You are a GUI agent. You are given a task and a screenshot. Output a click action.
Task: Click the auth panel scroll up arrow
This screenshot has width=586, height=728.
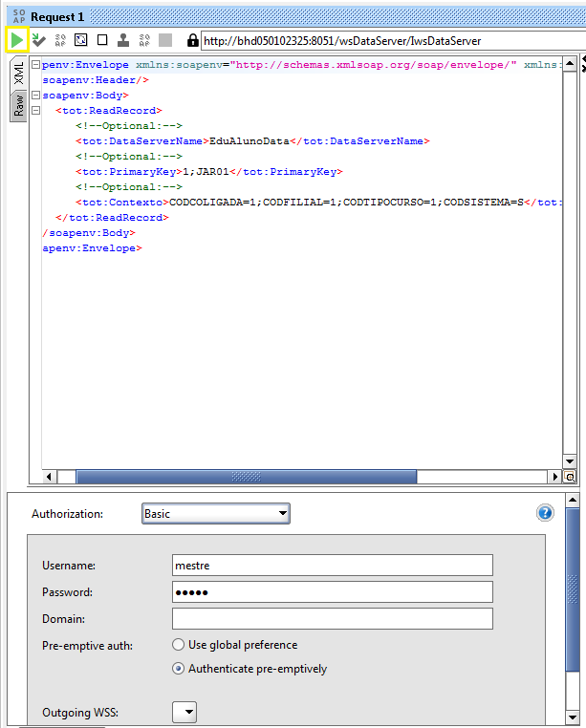tap(573, 500)
